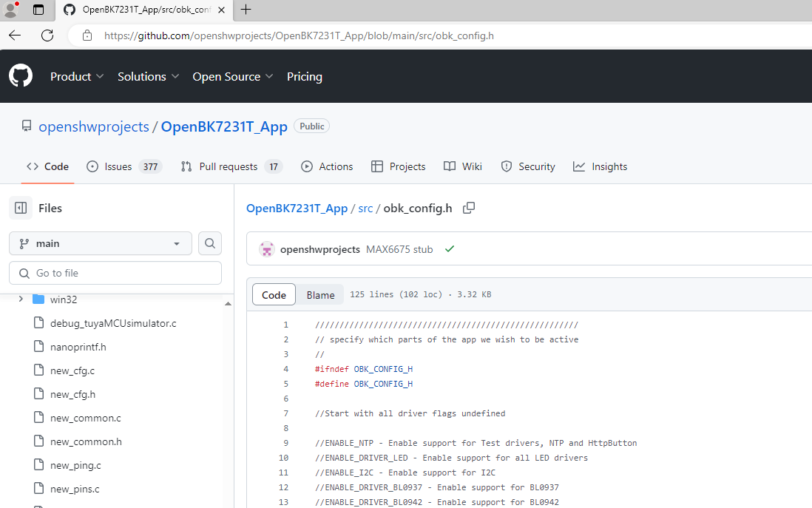Image resolution: width=812 pixels, height=508 pixels.
Task: Open a new browser tab
Action: (246, 10)
